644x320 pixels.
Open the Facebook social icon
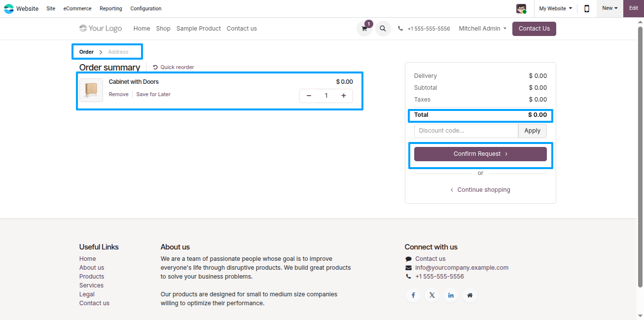[413, 295]
